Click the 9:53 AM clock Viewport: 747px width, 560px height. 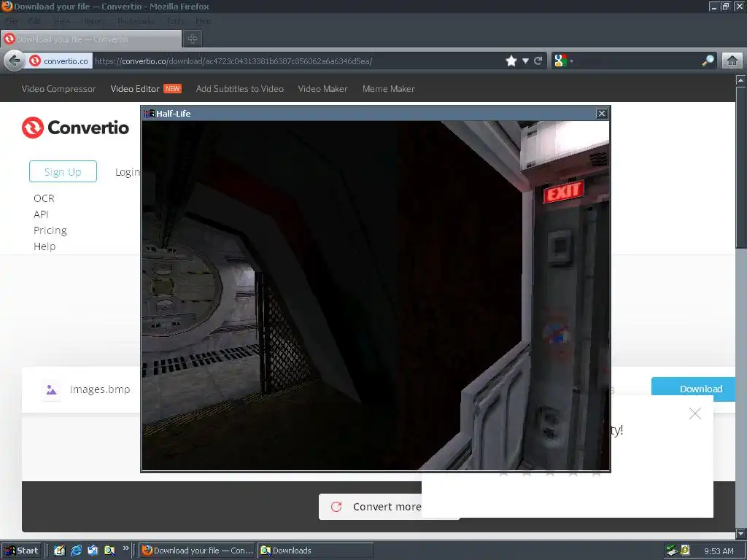(x=719, y=551)
